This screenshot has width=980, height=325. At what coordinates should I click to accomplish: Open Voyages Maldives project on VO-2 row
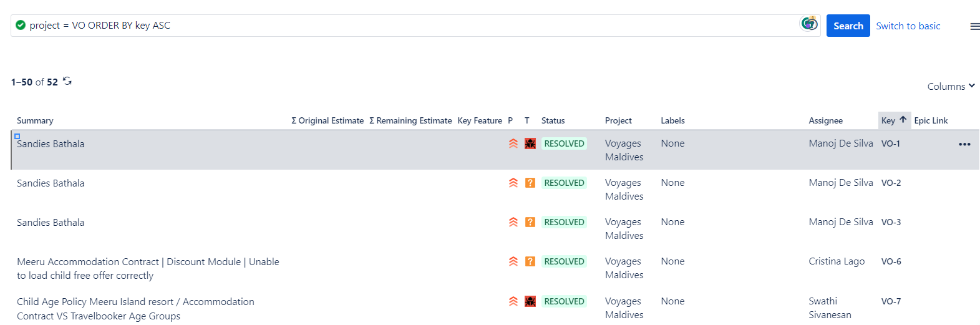pos(624,190)
